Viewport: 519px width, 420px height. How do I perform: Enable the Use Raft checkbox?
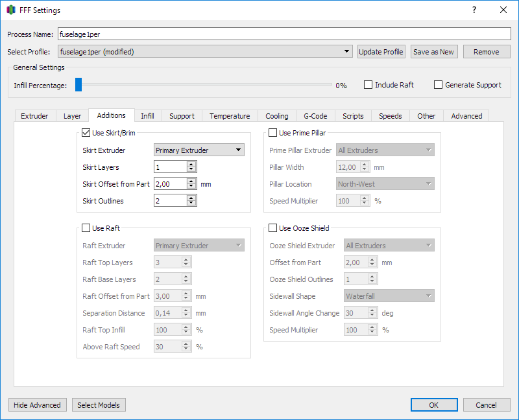point(86,228)
